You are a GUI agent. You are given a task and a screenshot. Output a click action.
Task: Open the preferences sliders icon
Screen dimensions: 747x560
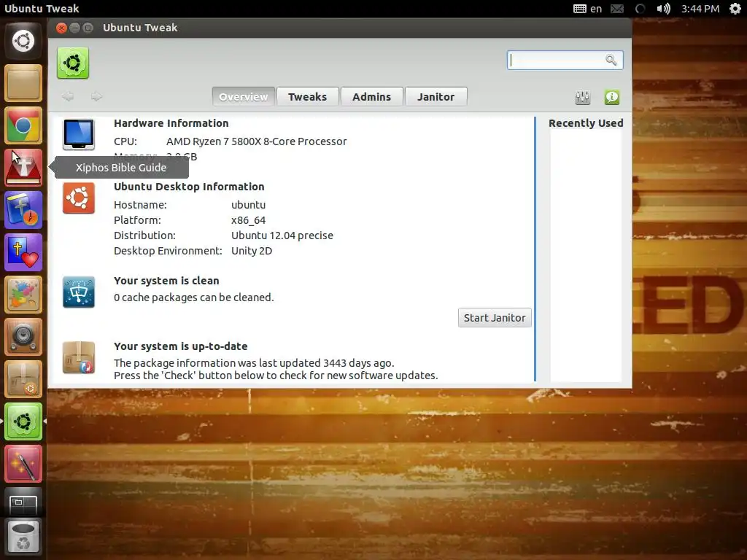click(583, 97)
